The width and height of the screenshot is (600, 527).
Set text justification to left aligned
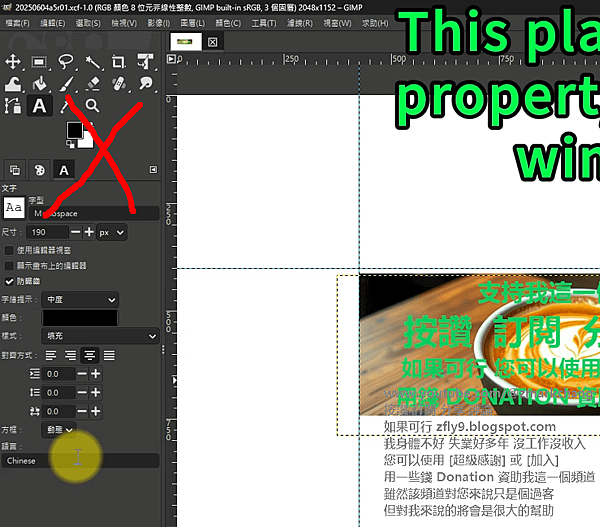tap(51, 356)
